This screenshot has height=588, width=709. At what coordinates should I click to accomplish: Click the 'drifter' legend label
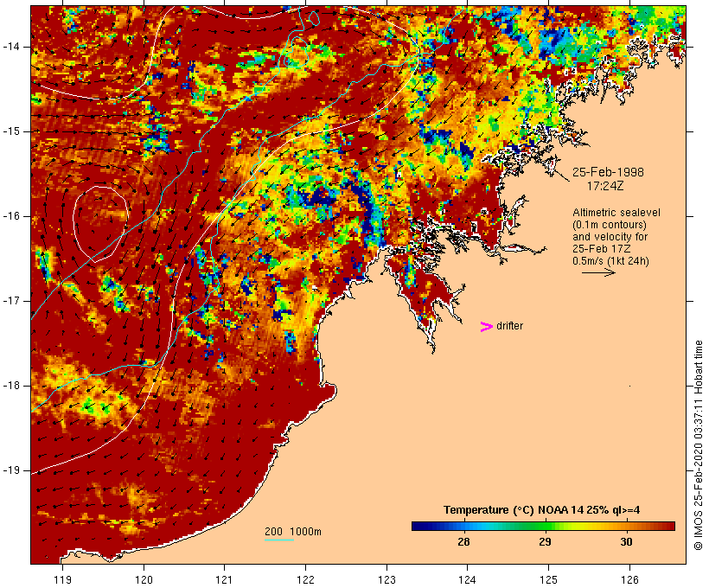[509, 326]
